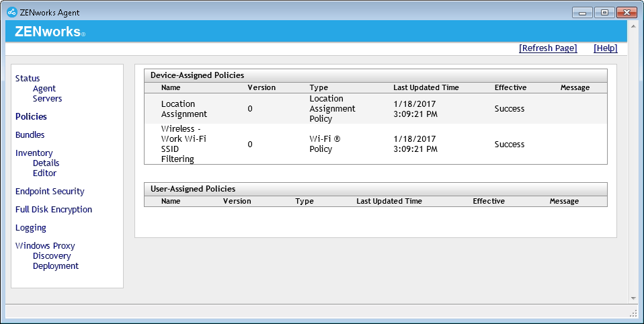Click User-Assigned Name column header
The image size is (644, 324).
(x=171, y=201)
